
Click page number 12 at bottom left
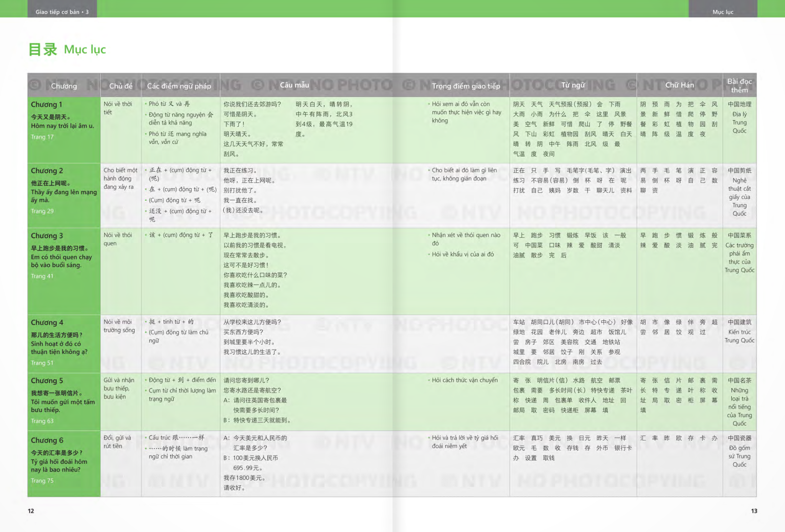31,511
